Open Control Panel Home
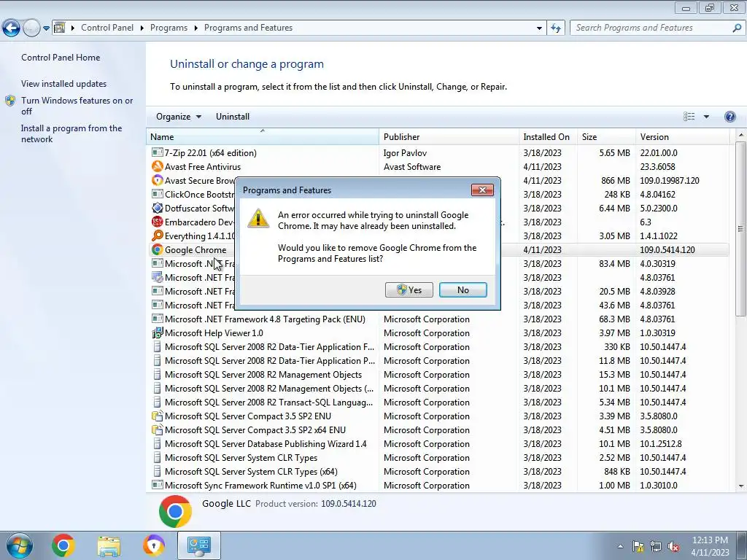747x560 pixels. pos(61,57)
